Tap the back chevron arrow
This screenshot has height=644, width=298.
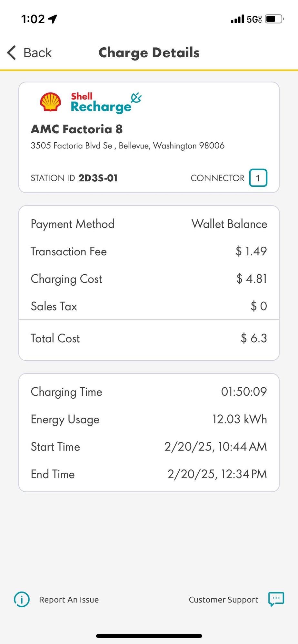coord(12,52)
